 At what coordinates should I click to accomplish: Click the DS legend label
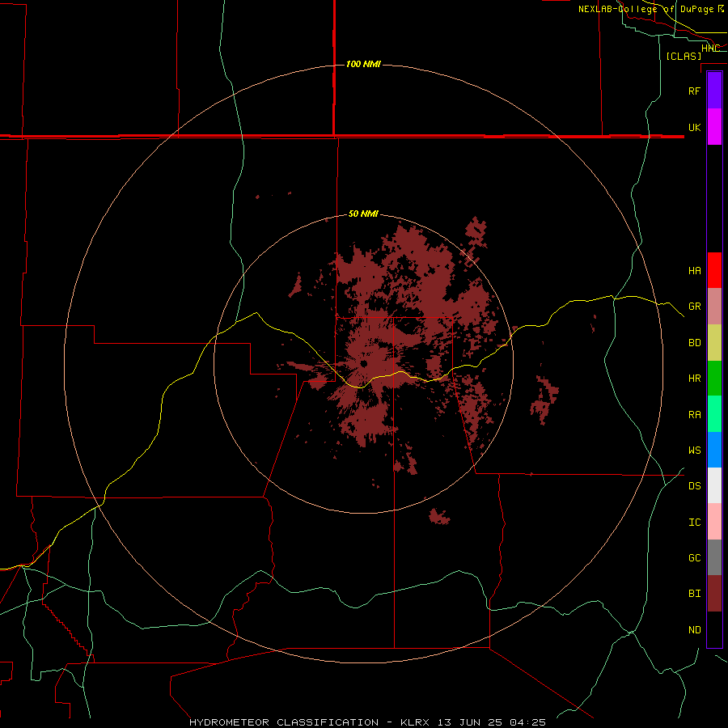[x=694, y=486]
